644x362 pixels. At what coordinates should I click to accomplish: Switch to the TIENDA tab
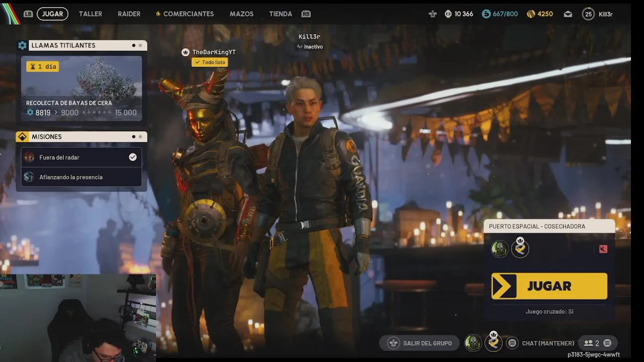coord(280,14)
